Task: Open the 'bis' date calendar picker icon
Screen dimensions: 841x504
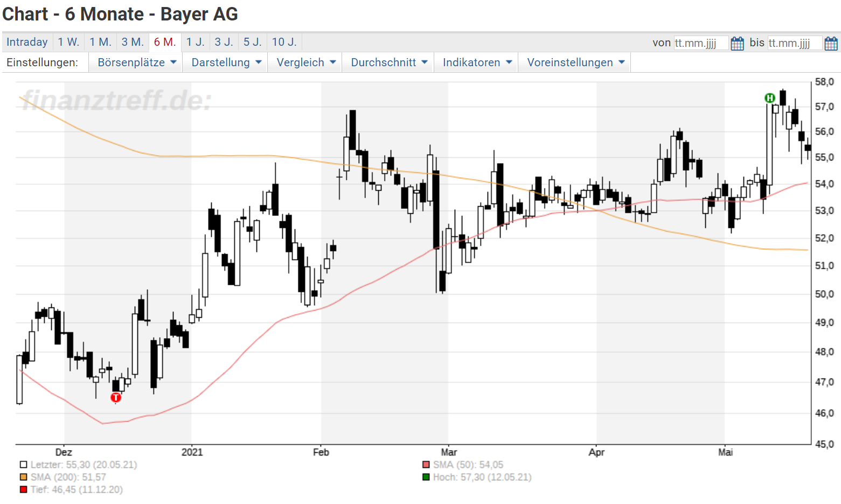Action: pos(831,43)
